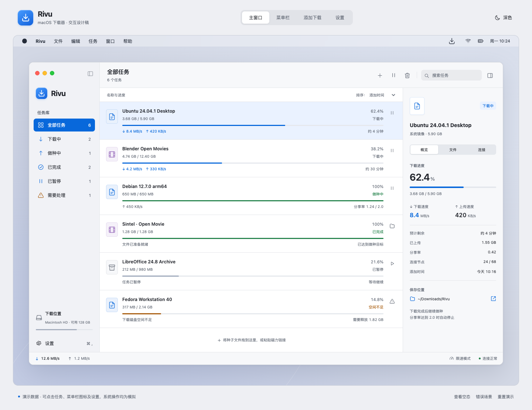Toggle 限速模式 in the status bar
This screenshot has height=410, width=532.
(460, 359)
